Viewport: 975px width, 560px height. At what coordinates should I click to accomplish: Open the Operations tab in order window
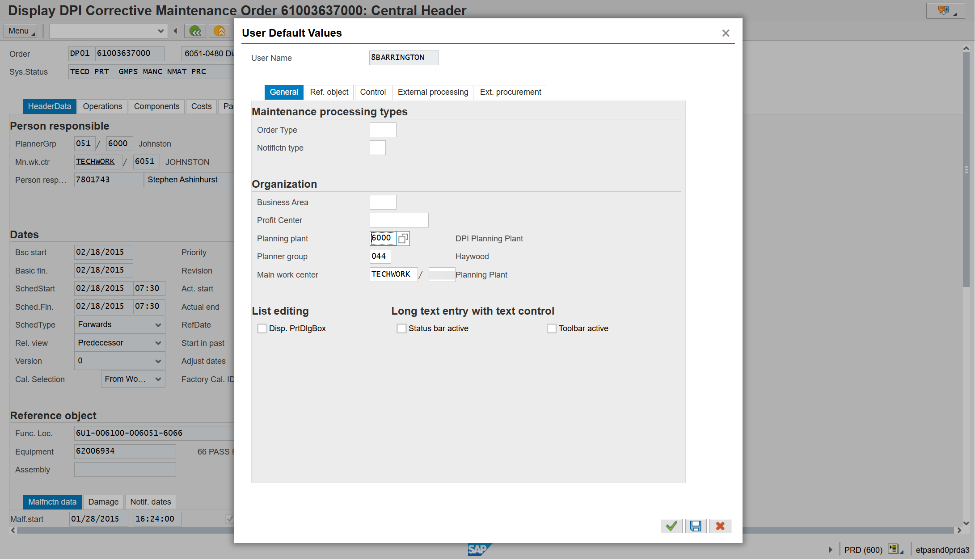[x=102, y=106]
